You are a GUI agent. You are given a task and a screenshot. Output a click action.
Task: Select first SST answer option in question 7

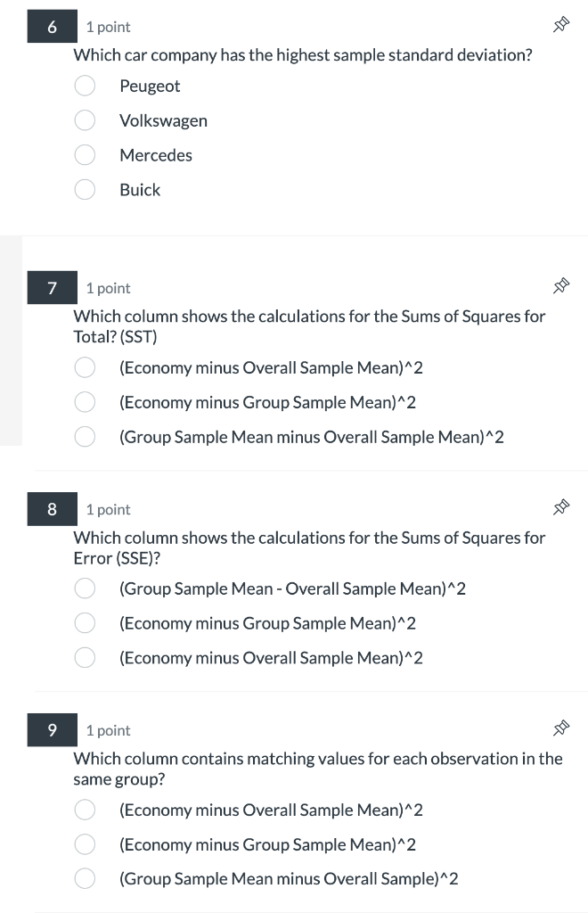pyautogui.click(x=85, y=367)
